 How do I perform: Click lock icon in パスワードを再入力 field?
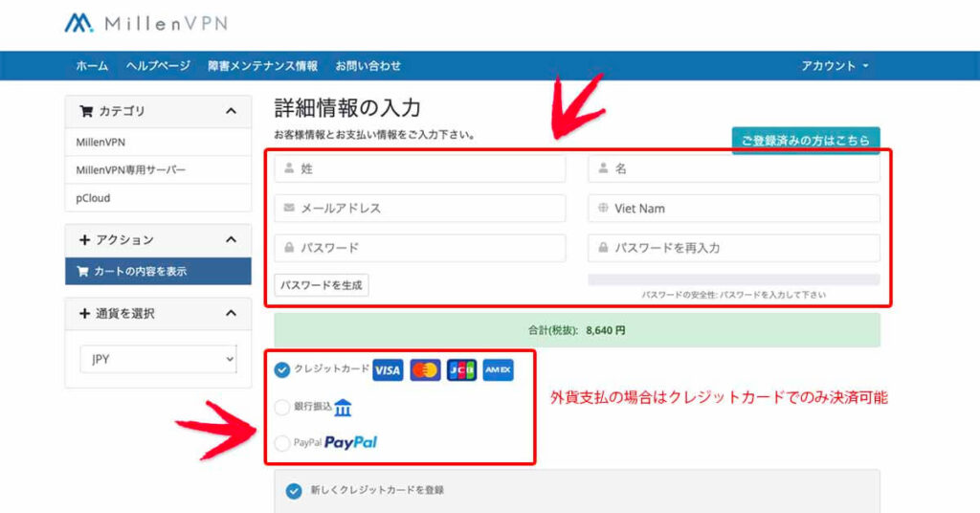[x=603, y=248]
